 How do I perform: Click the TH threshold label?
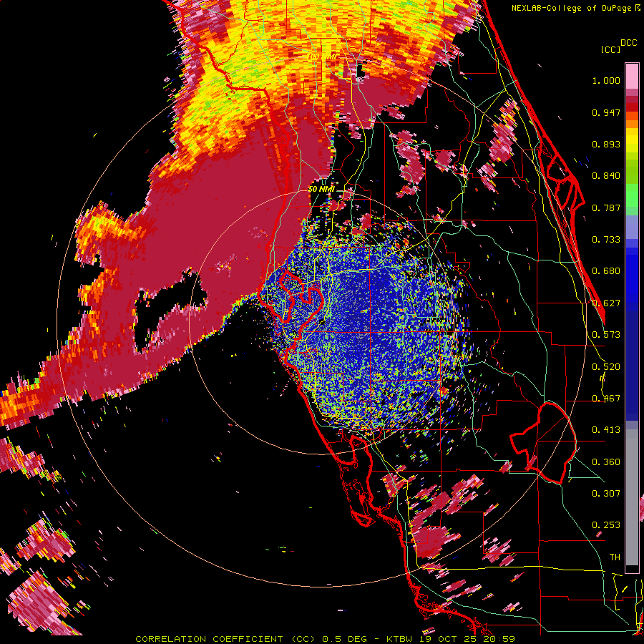[615, 557]
